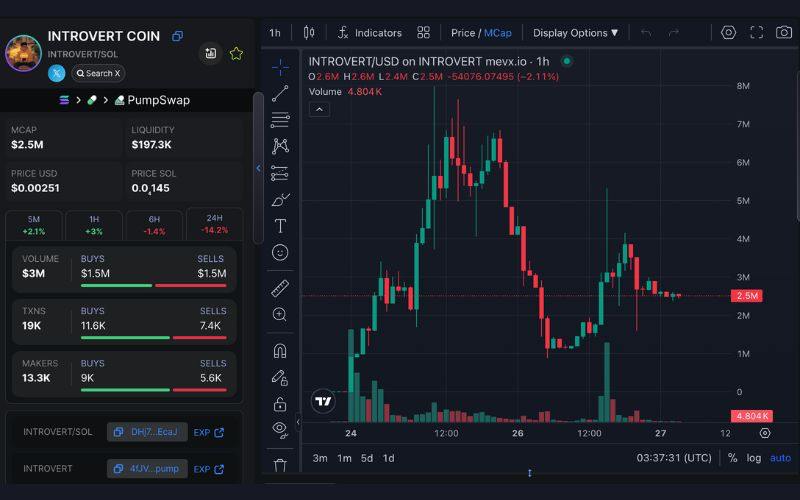Click the Search X button

coord(98,73)
